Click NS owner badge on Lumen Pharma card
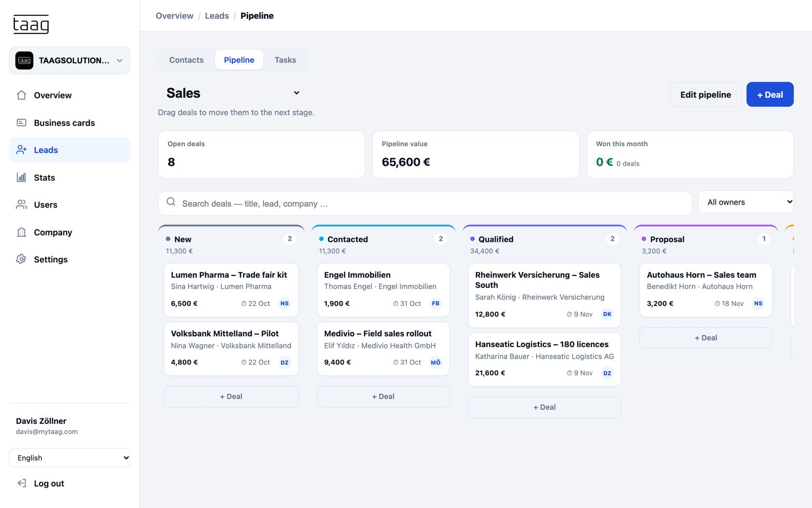This screenshot has height=508, width=812. 285,303
